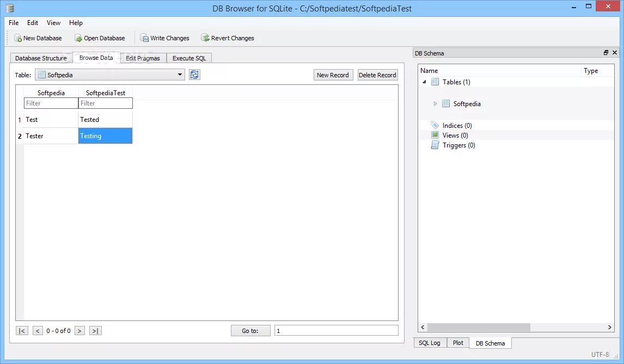Open the Help menu

pyautogui.click(x=76, y=23)
